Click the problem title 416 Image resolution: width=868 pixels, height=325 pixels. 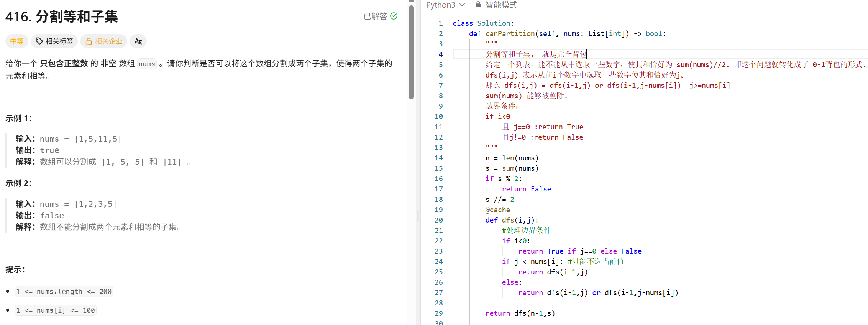[61, 16]
